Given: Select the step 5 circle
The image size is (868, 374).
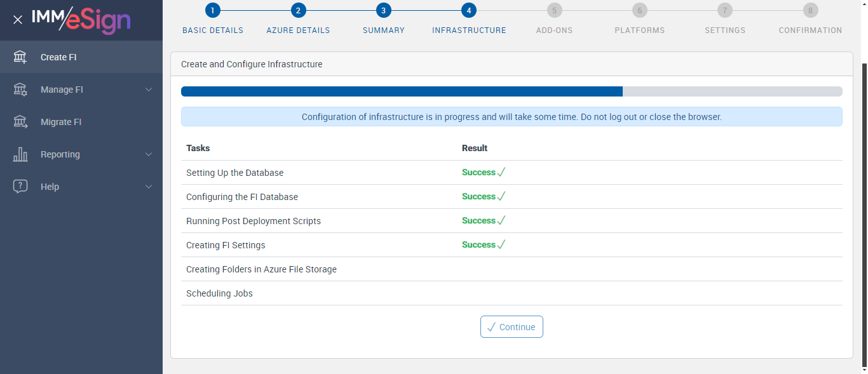Looking at the screenshot, I should pyautogui.click(x=554, y=10).
